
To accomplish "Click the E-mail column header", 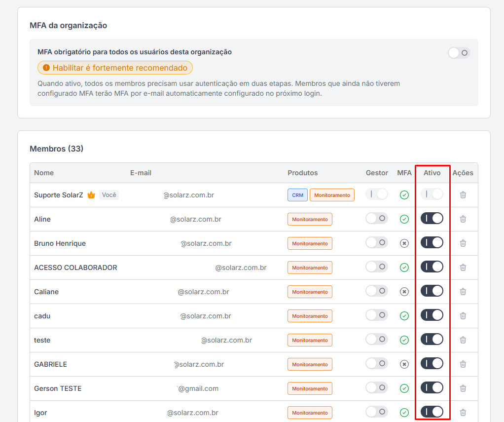I will 141,173.
